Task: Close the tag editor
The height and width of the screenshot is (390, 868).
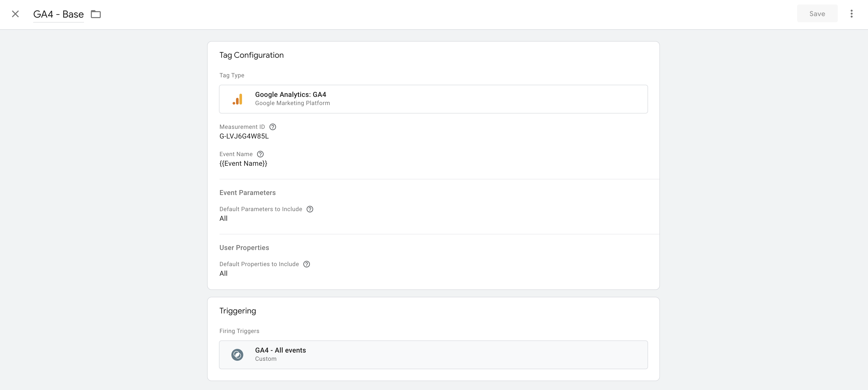Action: pos(16,14)
